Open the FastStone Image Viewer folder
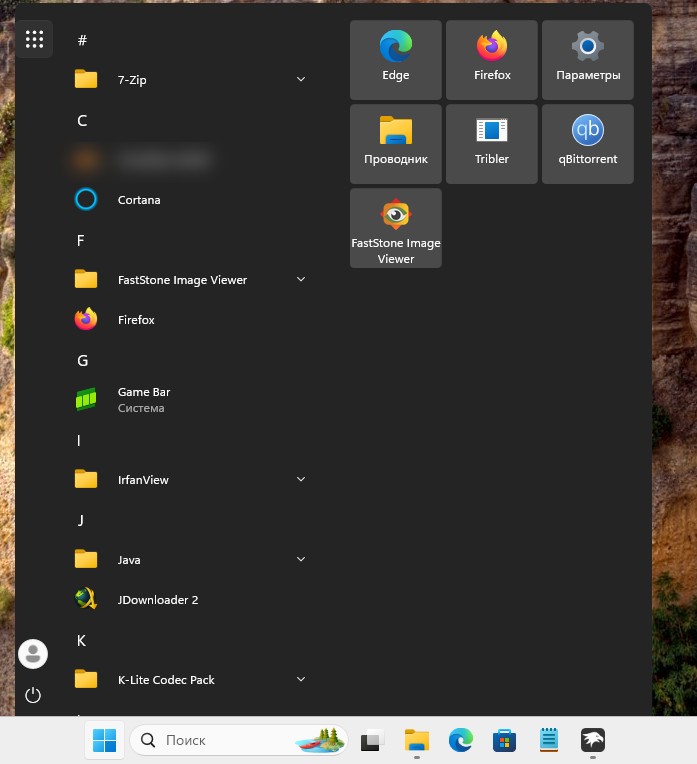Image resolution: width=697 pixels, height=764 pixels. [x=192, y=280]
